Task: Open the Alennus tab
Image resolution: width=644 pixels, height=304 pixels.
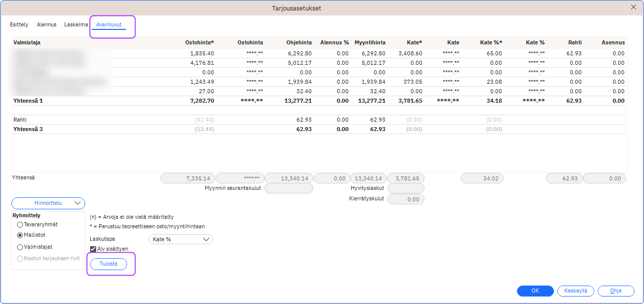Action: tap(46, 24)
